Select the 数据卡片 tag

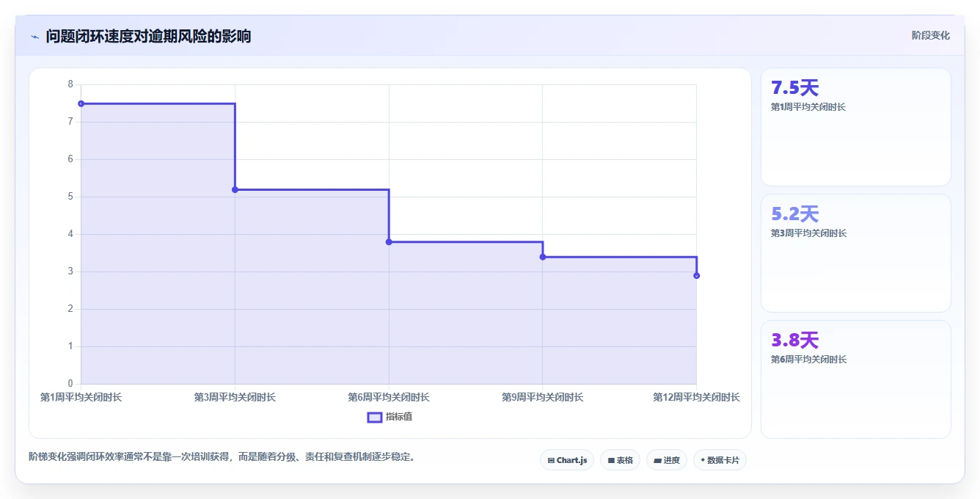point(720,460)
